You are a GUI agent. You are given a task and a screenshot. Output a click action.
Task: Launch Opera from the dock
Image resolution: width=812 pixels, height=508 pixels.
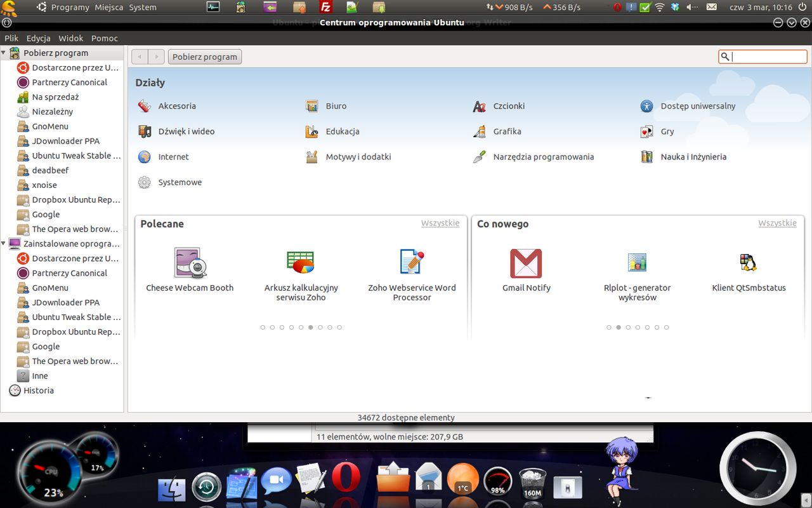[x=346, y=478]
